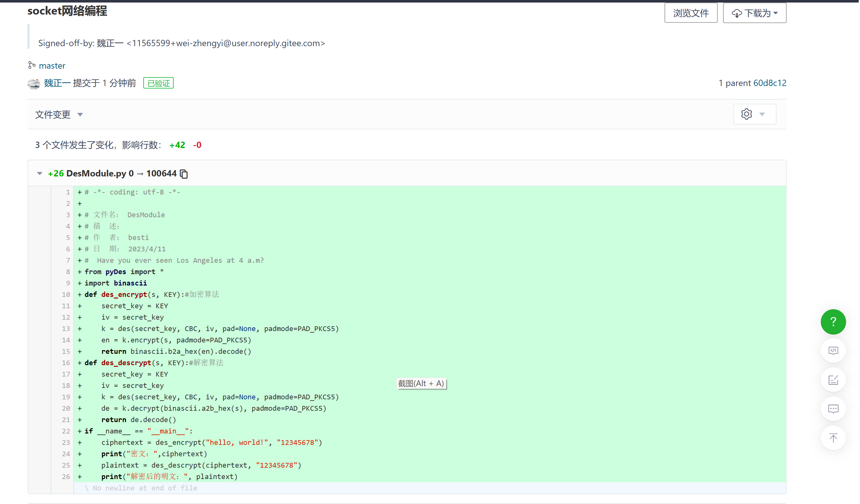The height and width of the screenshot is (504, 860).
Task: Click the floating code widget icon
Action: [x=833, y=350]
